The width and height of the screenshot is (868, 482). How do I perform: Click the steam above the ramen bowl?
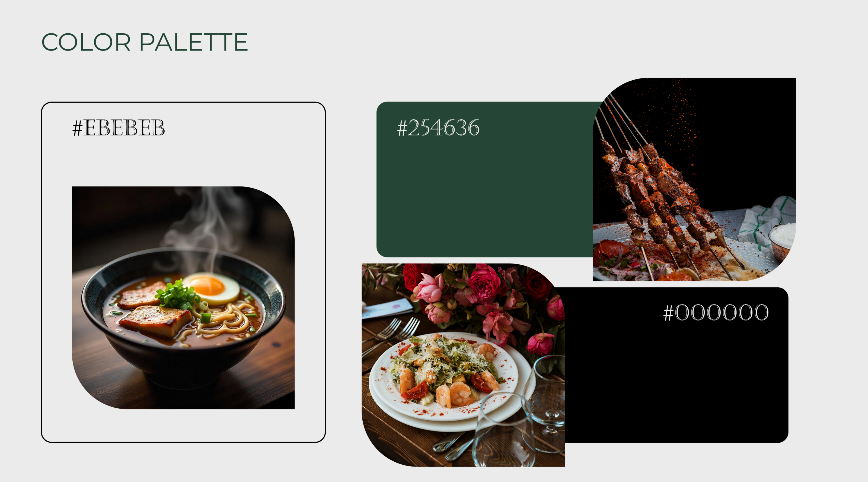[x=206, y=229]
